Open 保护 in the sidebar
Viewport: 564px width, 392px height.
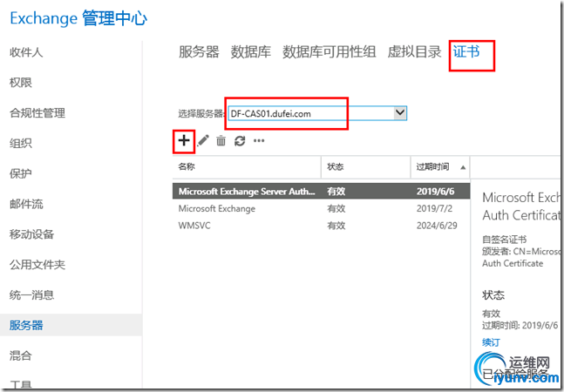(21, 173)
